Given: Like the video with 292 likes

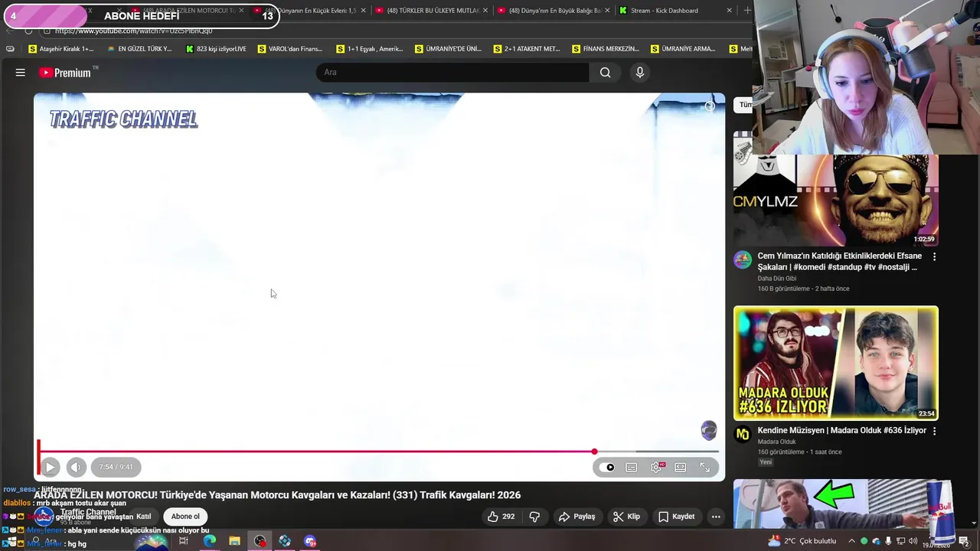Looking at the screenshot, I should pos(501,517).
